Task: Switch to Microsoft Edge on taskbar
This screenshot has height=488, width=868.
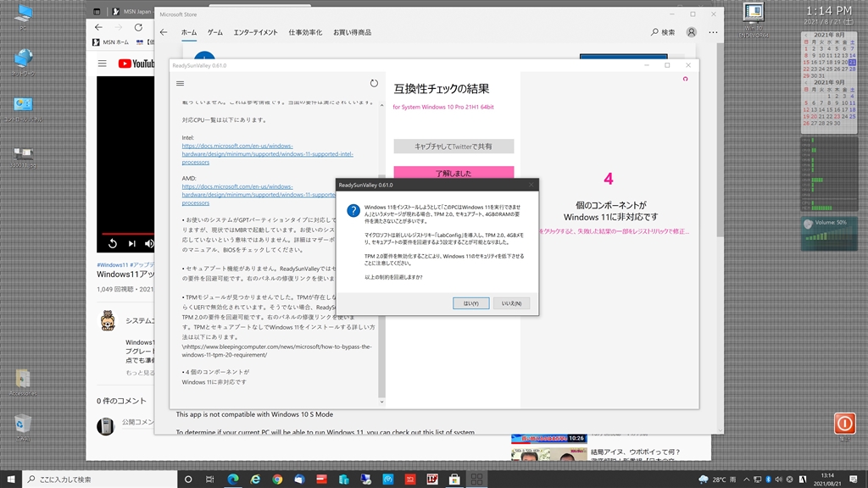Action: click(233, 480)
